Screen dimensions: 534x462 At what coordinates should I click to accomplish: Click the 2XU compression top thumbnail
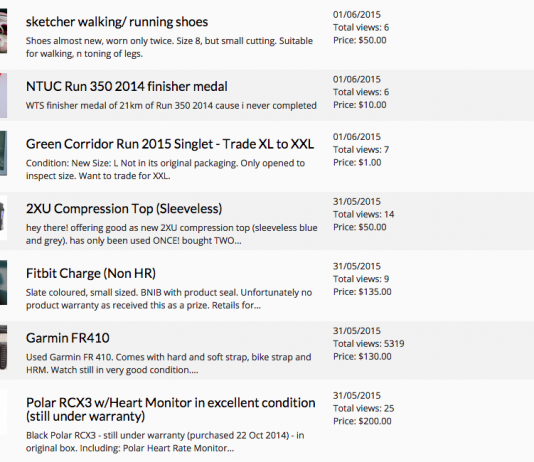(x=3, y=218)
